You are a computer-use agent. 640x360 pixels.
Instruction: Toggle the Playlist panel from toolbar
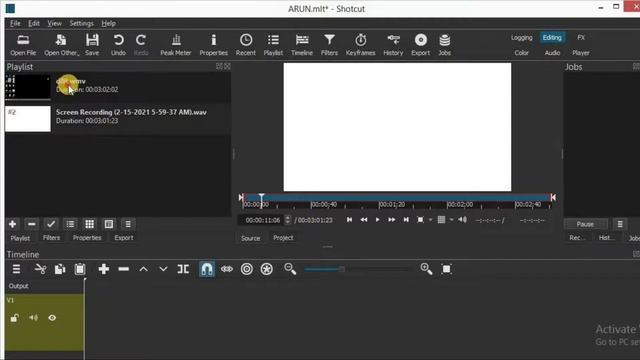[x=273, y=45]
